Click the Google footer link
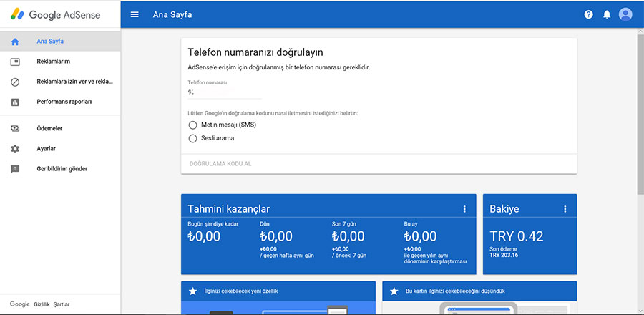 (x=20, y=304)
